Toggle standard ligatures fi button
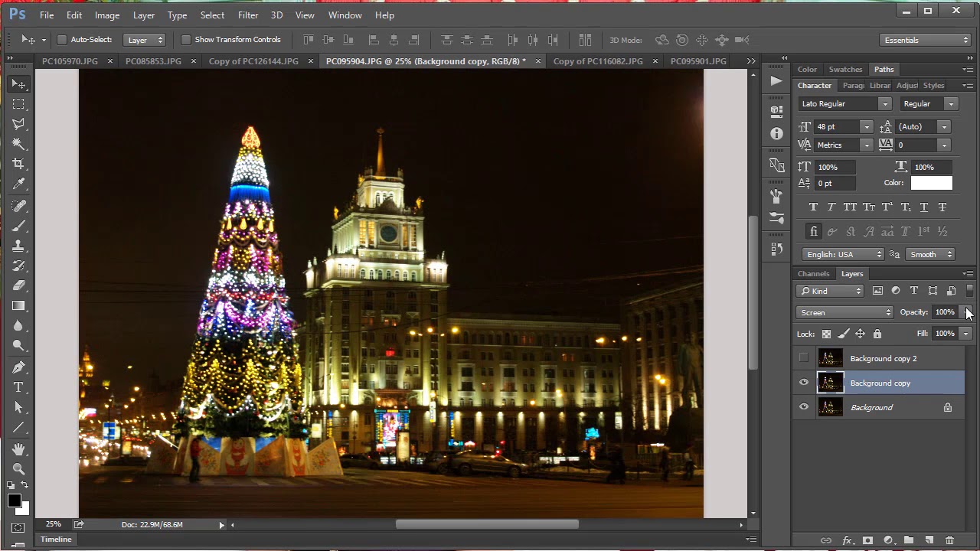The height and width of the screenshot is (551, 980). pos(814,231)
